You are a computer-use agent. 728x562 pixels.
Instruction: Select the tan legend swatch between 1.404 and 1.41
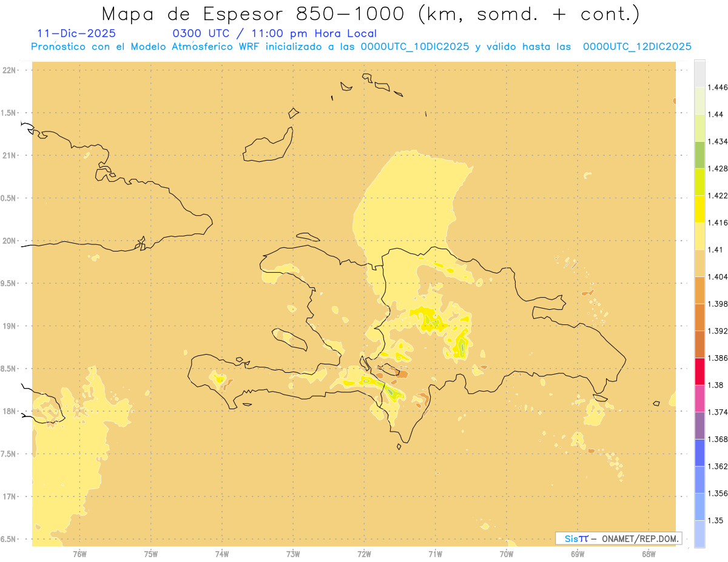[x=699, y=263]
